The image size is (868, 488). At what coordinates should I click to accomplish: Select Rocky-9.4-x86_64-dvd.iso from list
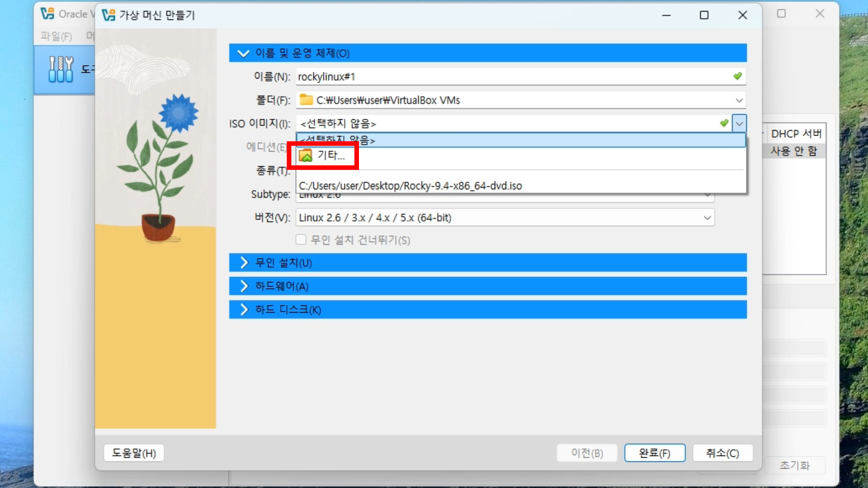pyautogui.click(x=410, y=186)
